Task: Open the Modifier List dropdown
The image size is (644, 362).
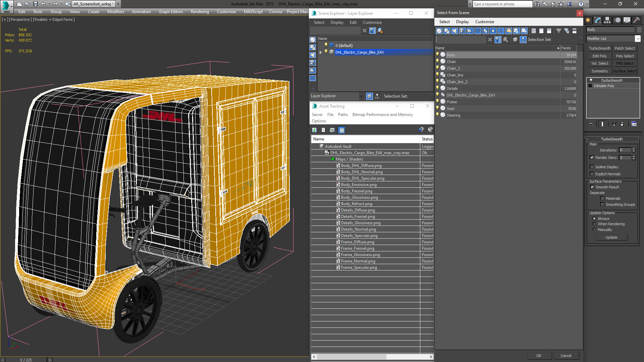Action: 638,39
